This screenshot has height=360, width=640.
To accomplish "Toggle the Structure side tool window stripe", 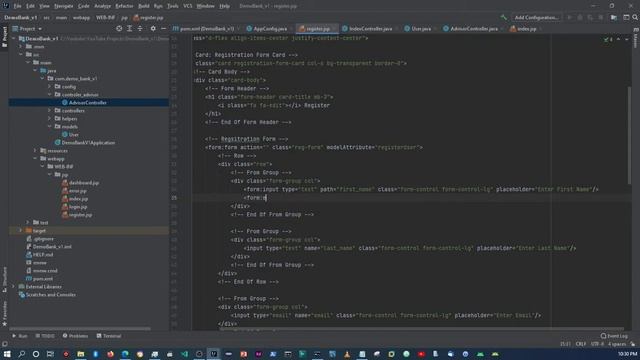I will [x=4, y=280].
